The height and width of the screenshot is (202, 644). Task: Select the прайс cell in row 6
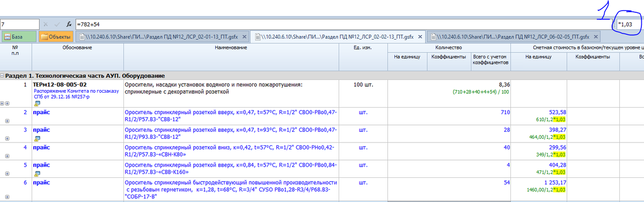click(42, 182)
